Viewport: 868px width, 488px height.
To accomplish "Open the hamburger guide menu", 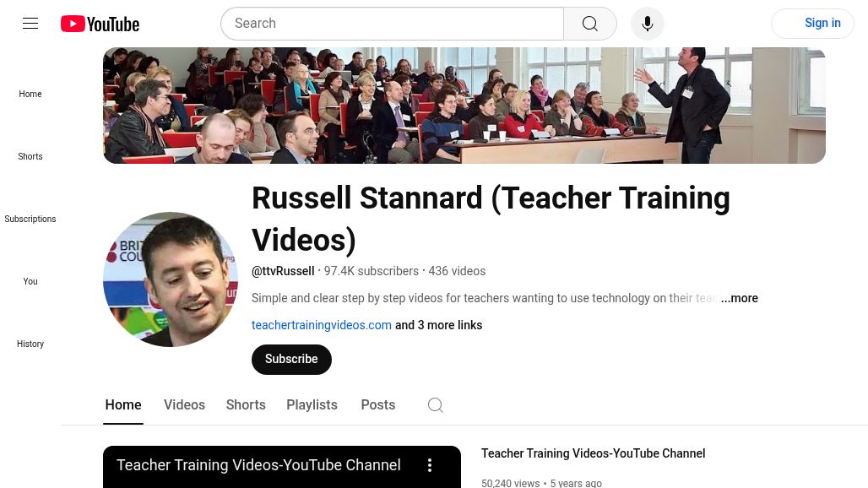I will [x=30, y=24].
